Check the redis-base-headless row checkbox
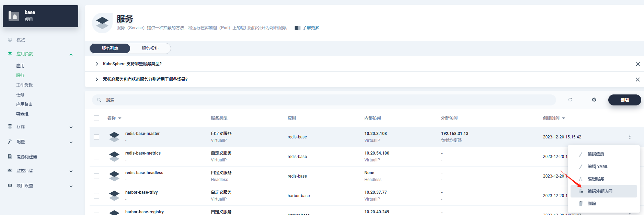 96,176
